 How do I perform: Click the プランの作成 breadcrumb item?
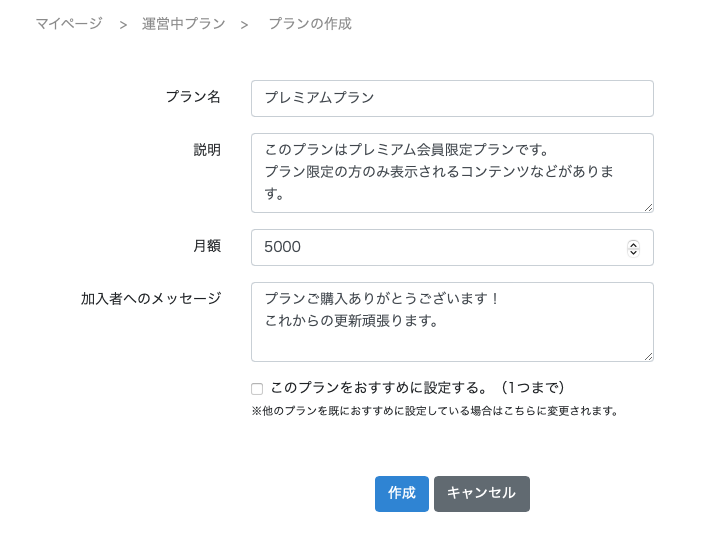pos(309,23)
